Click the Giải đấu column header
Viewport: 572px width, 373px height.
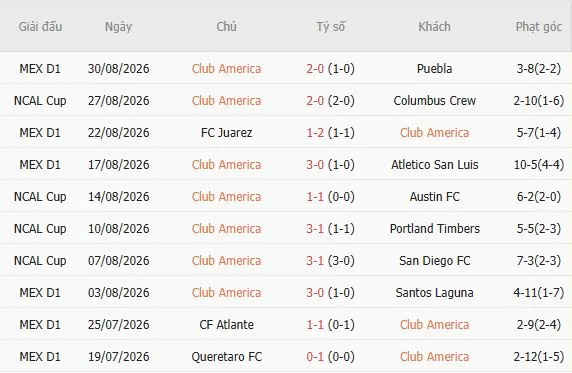pos(40,27)
